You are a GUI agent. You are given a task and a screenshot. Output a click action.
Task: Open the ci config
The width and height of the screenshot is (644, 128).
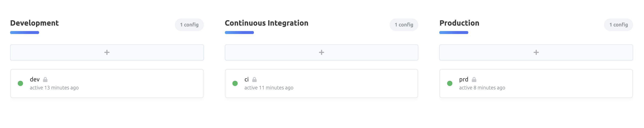pos(247,79)
